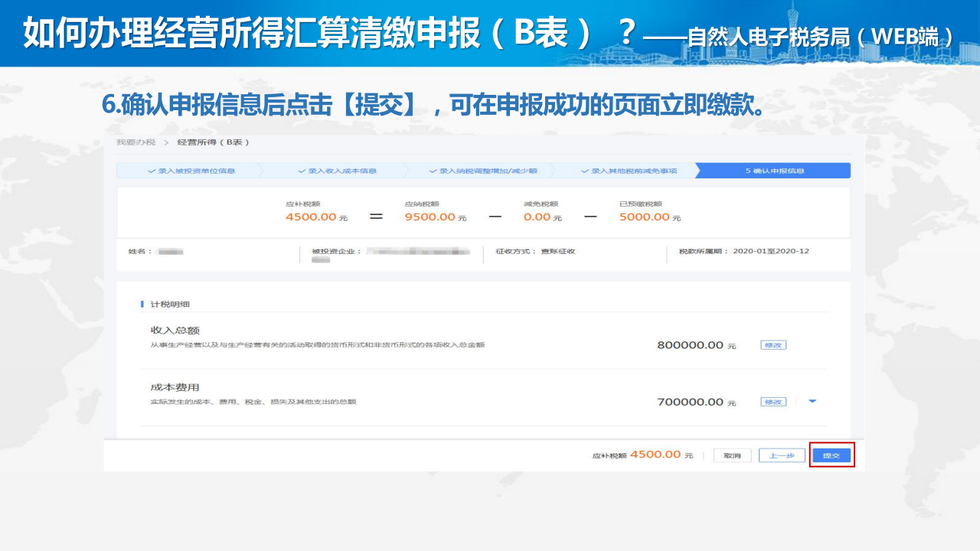The width and height of the screenshot is (980, 551).
Task: Click the 应纳税额 9500.00 amount
Action: coord(430,217)
